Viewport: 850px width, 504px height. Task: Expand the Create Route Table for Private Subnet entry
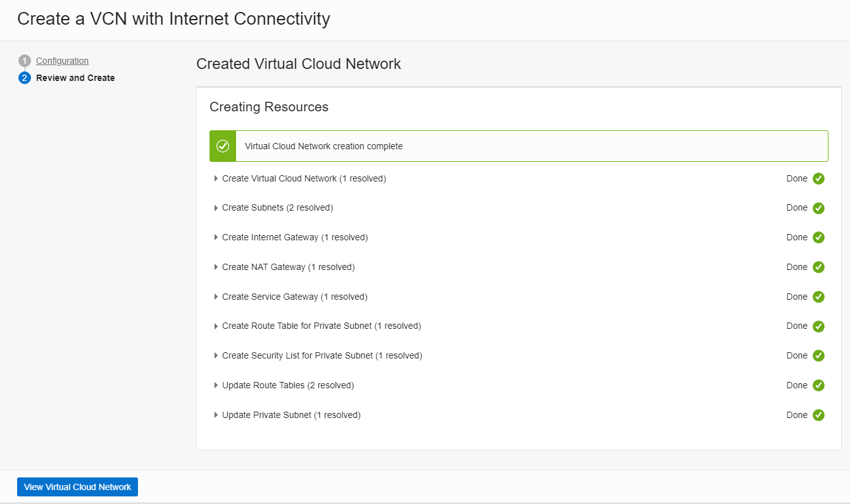point(216,326)
